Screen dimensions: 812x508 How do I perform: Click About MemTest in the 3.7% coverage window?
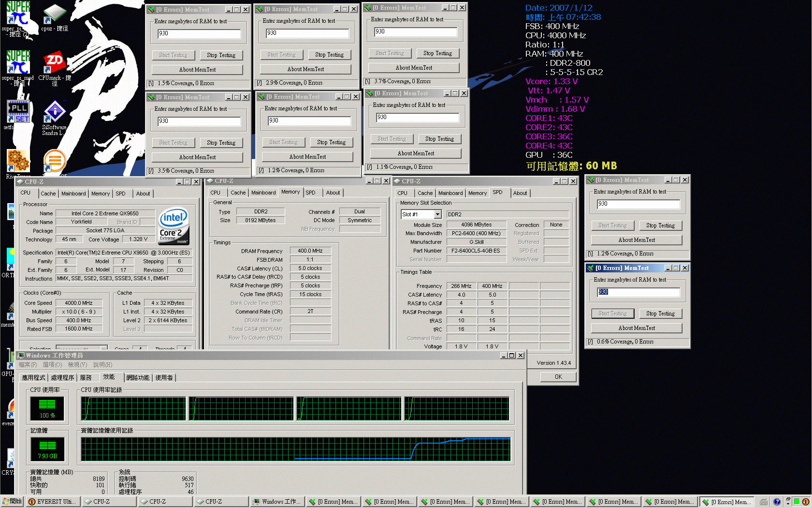pos(414,68)
